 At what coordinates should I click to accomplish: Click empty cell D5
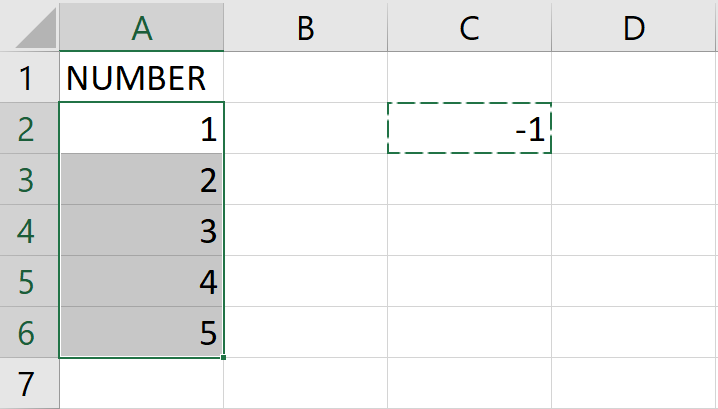tap(634, 281)
